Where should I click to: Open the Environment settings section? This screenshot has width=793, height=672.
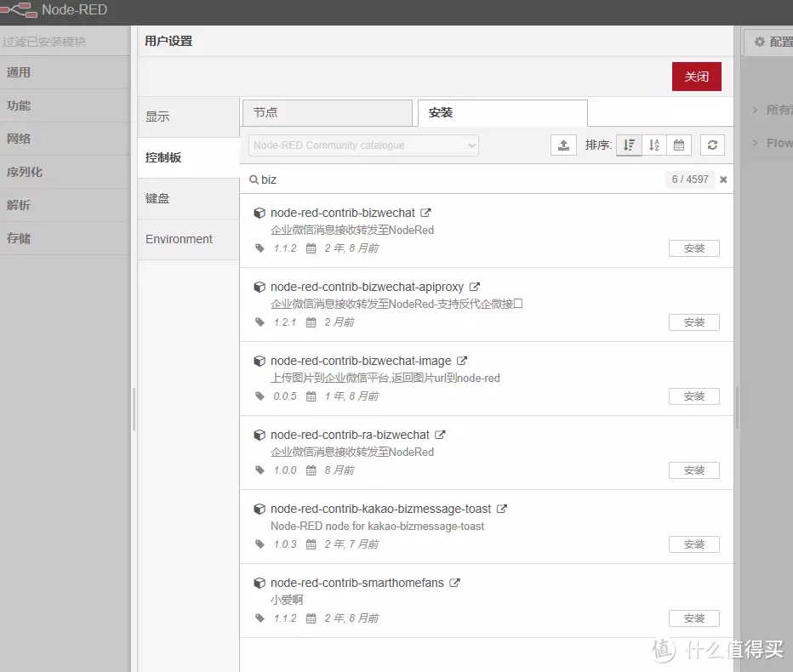188,239
